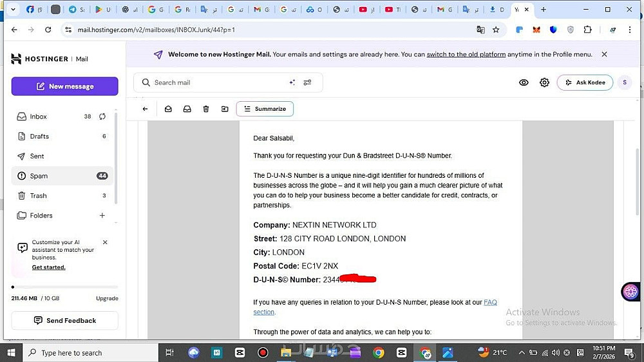The width and height of the screenshot is (644, 362).
Task: Click the floating purple assistant icon
Action: pyautogui.click(x=630, y=292)
